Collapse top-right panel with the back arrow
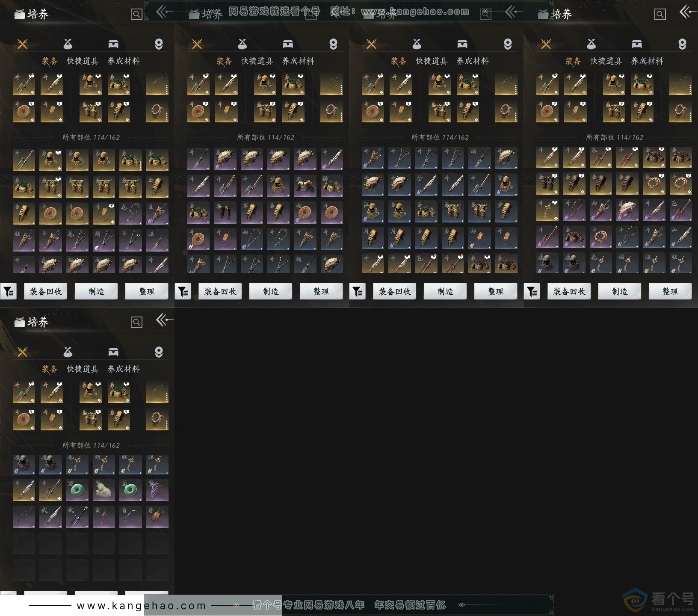Image resolution: width=698 pixels, height=616 pixels. [x=688, y=12]
